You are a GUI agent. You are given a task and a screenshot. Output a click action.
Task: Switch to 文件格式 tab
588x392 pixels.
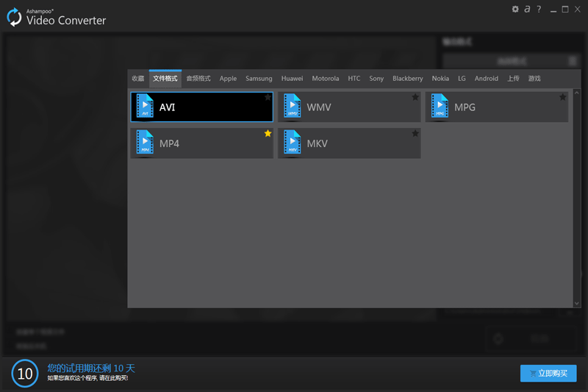tap(165, 79)
